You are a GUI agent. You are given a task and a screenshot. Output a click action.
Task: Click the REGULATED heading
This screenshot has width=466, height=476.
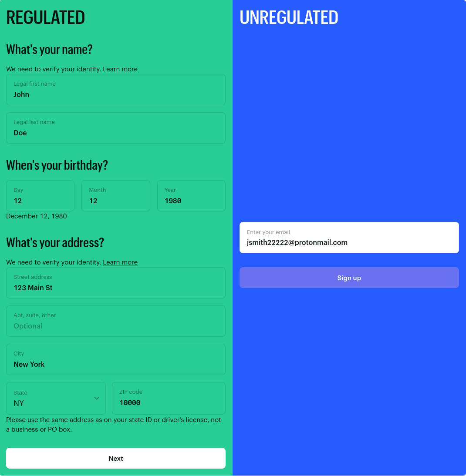(45, 17)
